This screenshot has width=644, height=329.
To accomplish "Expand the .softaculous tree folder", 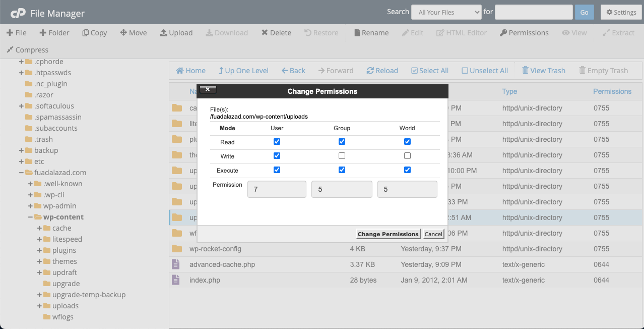I will pos(21,106).
